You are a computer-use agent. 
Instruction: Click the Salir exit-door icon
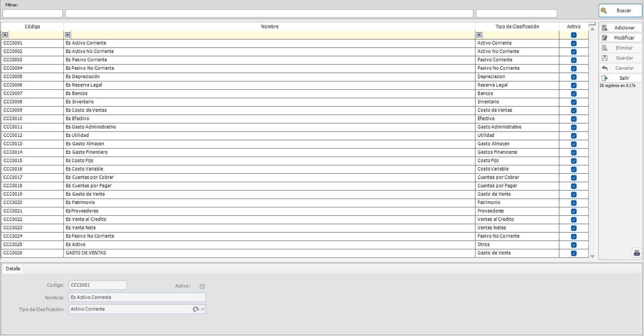tap(605, 78)
